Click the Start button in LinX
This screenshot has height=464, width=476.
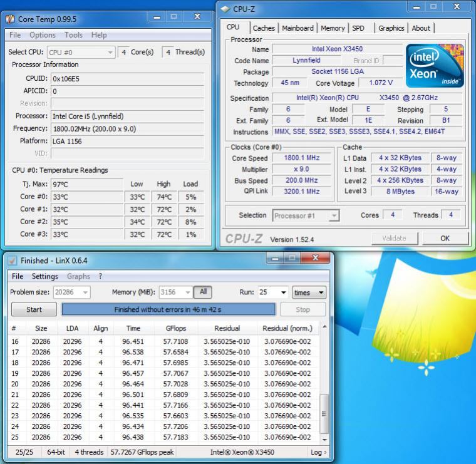pyautogui.click(x=34, y=309)
